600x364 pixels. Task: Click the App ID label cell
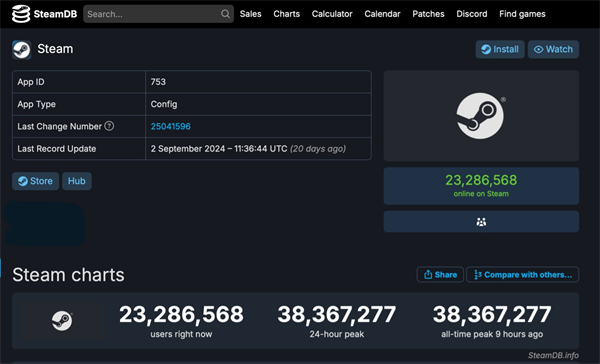[79, 82]
